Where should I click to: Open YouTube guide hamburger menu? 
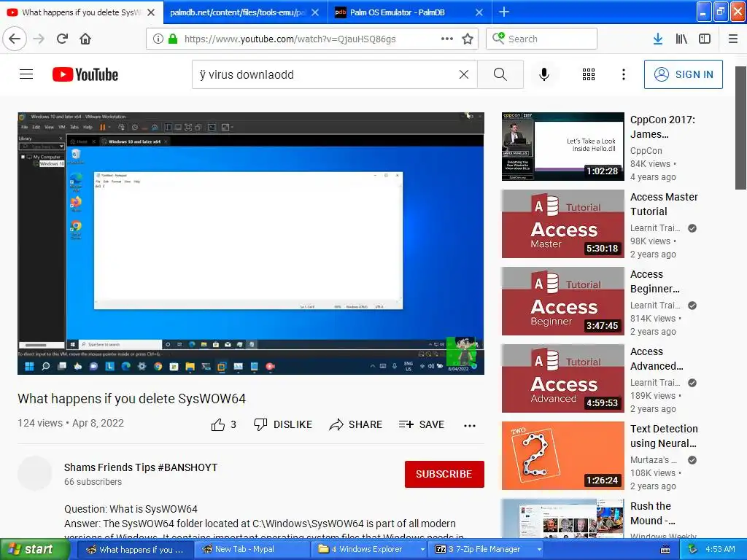pyautogui.click(x=26, y=74)
